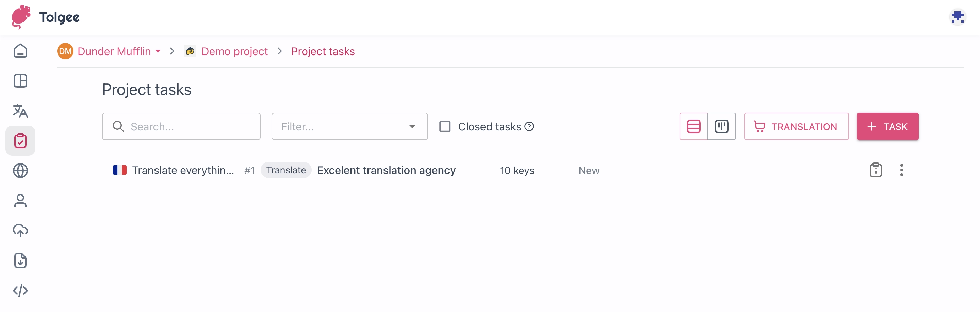Open the Filter dropdown

tap(349, 126)
